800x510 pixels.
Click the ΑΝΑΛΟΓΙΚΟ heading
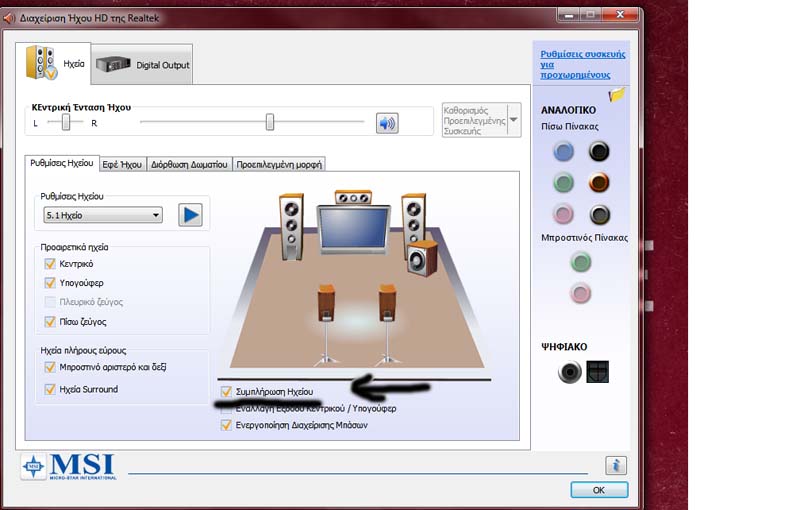coord(568,110)
